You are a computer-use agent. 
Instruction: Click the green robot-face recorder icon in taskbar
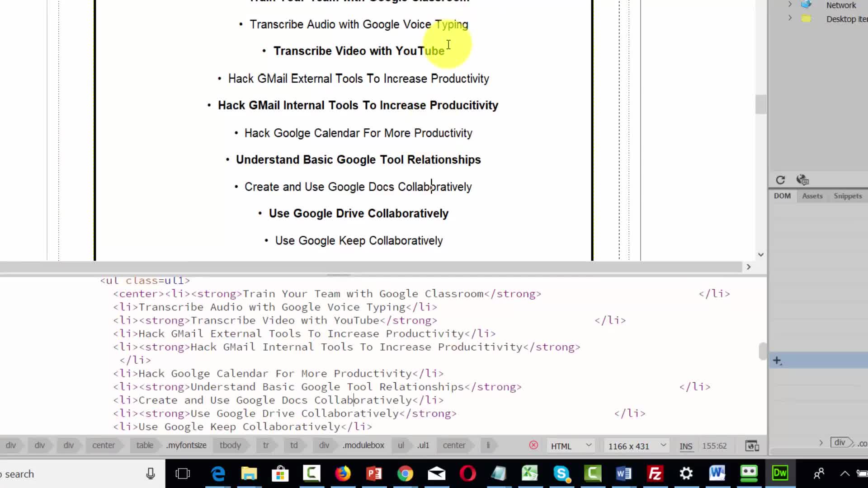pos(749,473)
